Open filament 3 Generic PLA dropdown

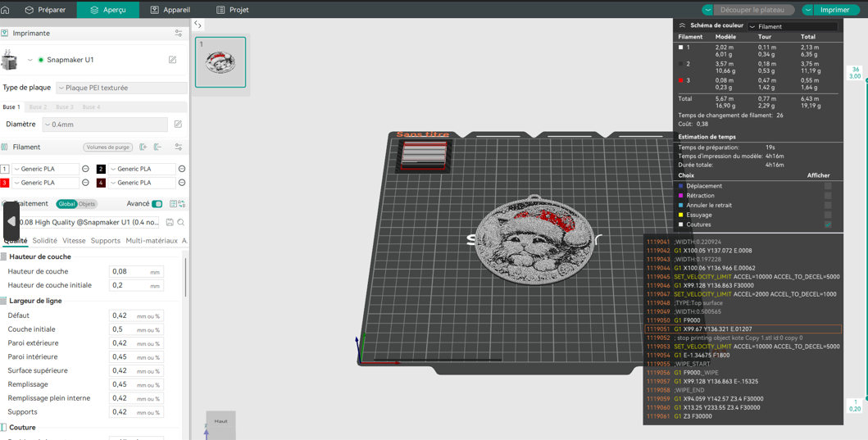[45, 183]
